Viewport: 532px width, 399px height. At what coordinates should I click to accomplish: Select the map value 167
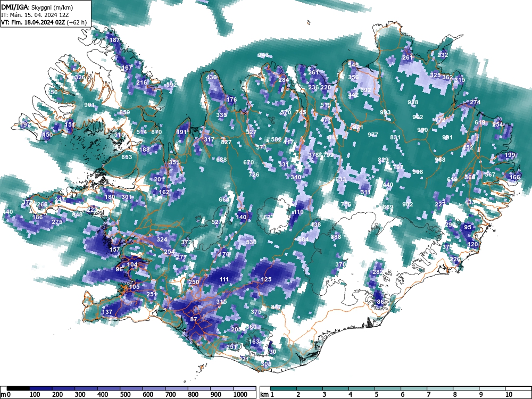point(127,68)
